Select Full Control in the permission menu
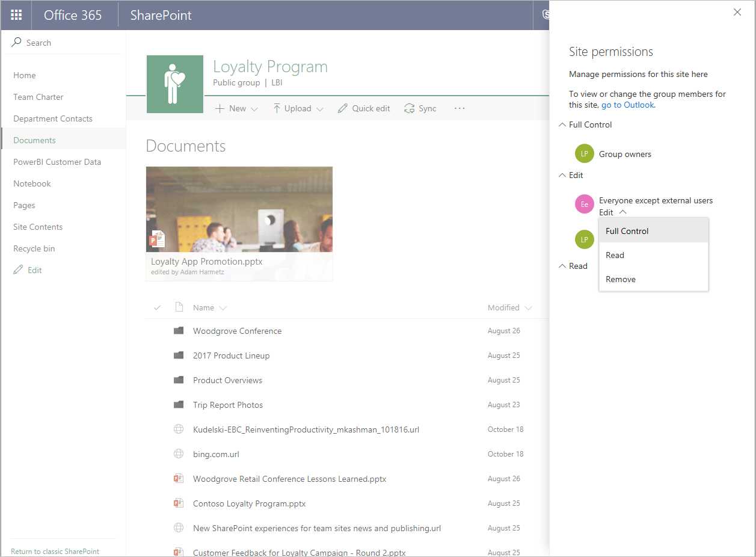 627,231
